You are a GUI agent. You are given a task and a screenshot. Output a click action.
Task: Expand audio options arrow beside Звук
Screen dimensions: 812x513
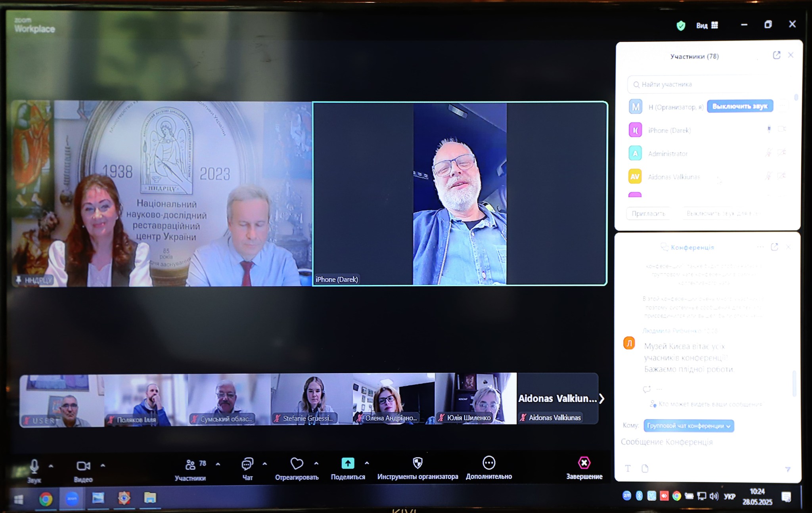pos(51,466)
